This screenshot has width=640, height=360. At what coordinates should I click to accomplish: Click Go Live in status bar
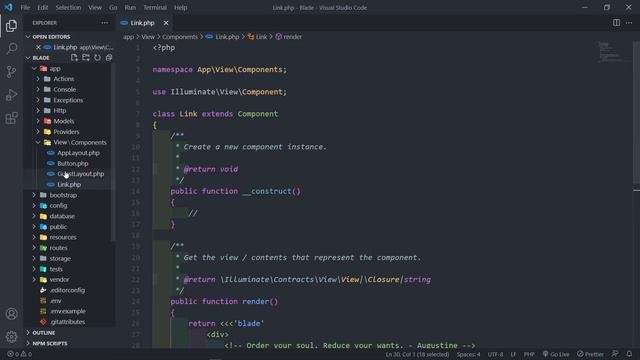(x=556, y=354)
